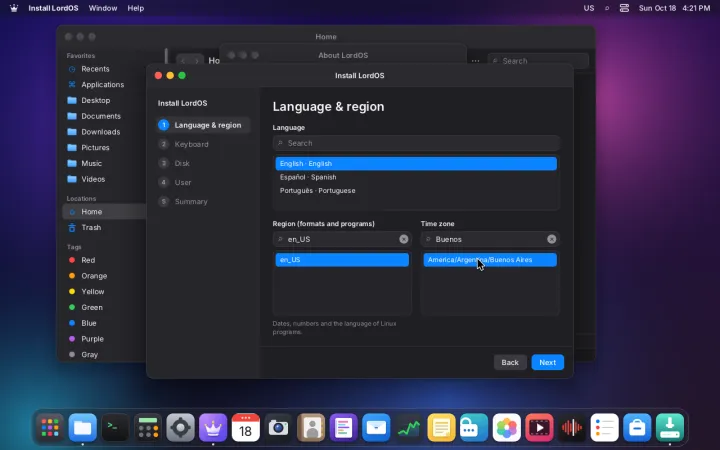720x450 pixels.
Task: Click the Next button
Action: click(x=547, y=362)
